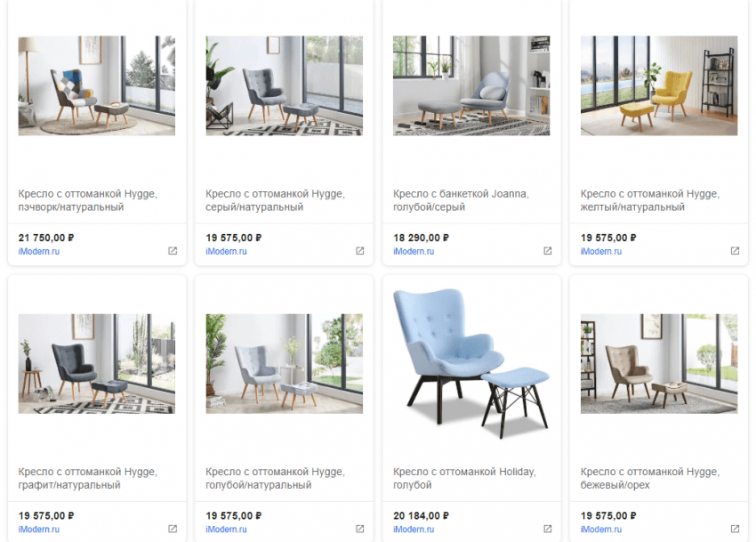The image size is (756, 542).
Task: Open external link icon for yellow Hygge chair
Action: click(x=735, y=251)
